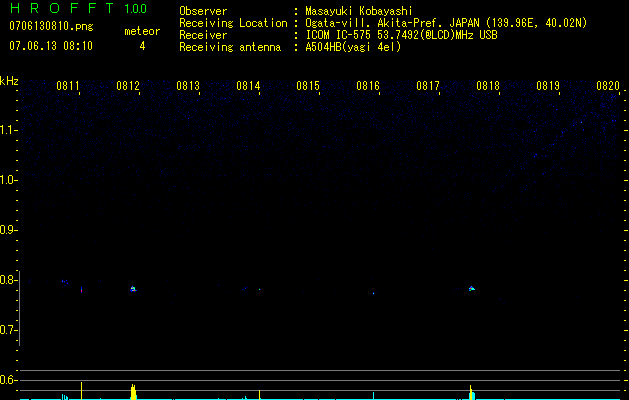Click the 0817 time marker
The image size is (629, 400).
coord(428,86)
